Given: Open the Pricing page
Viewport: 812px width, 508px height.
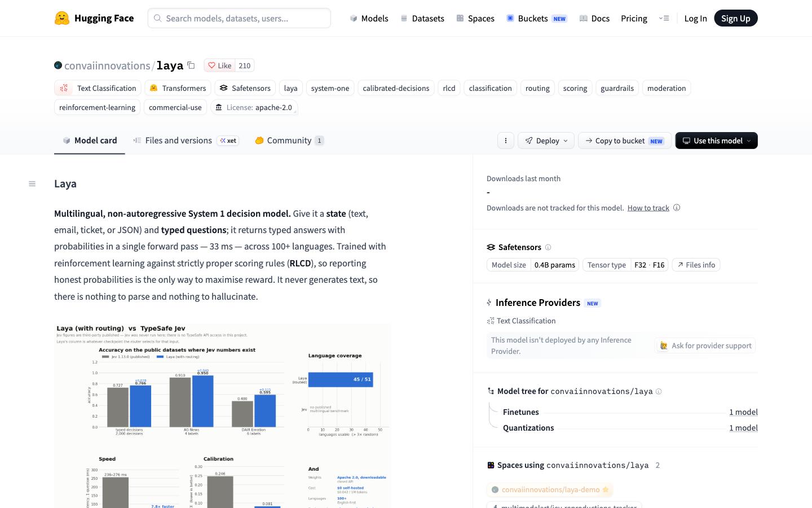Looking at the screenshot, I should coord(634,18).
